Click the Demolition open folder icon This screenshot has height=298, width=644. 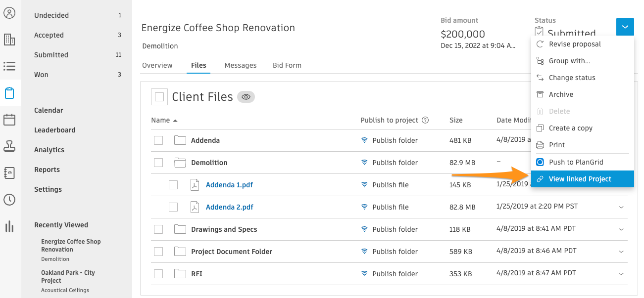pos(180,163)
